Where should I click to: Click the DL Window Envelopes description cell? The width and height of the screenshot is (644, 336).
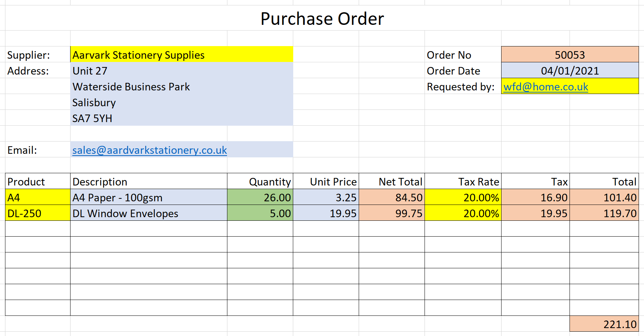(148, 213)
